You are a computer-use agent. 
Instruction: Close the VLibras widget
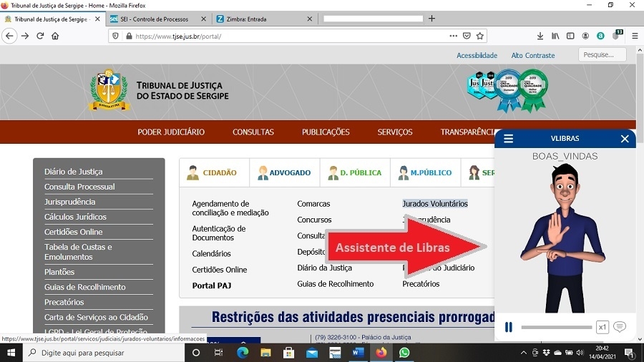[x=625, y=139]
